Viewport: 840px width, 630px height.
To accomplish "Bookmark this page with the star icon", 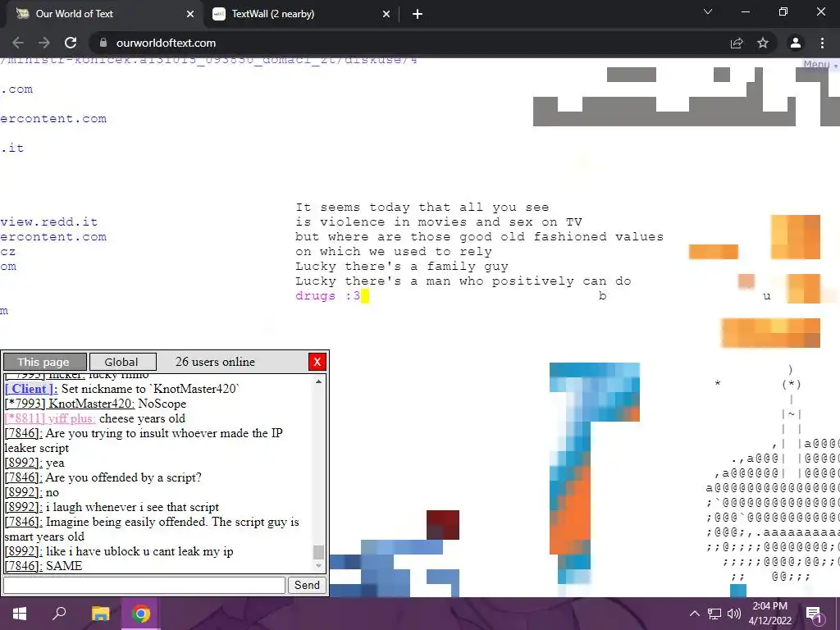I will point(763,43).
